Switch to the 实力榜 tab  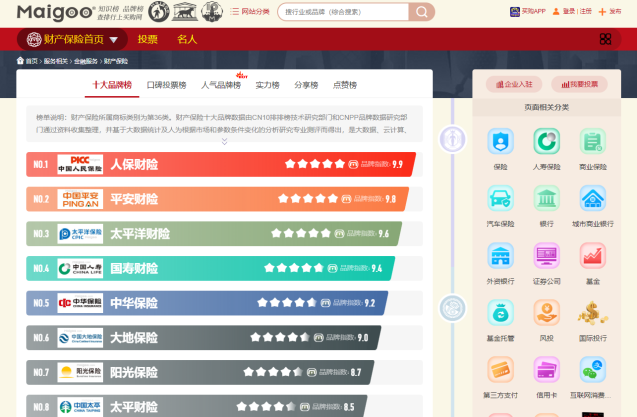pos(267,85)
